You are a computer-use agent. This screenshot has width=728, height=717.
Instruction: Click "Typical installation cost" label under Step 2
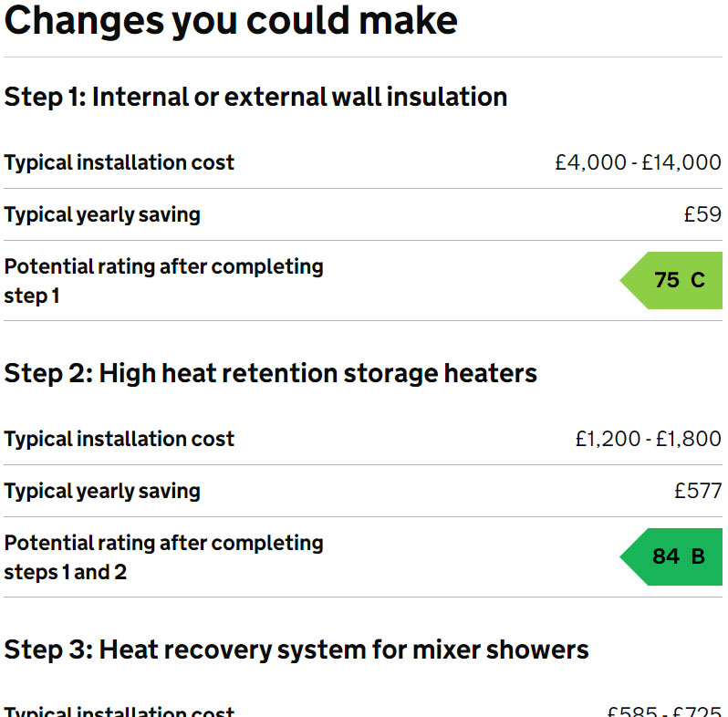tap(119, 440)
